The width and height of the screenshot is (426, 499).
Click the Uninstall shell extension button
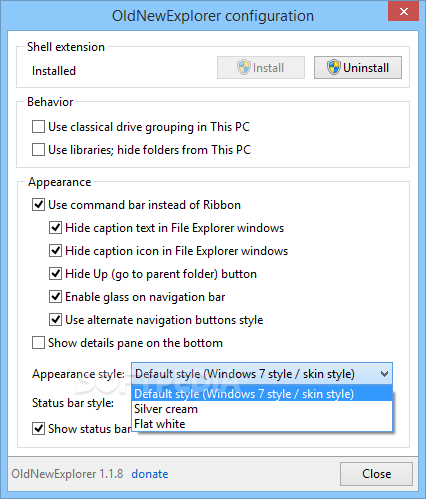pos(358,68)
